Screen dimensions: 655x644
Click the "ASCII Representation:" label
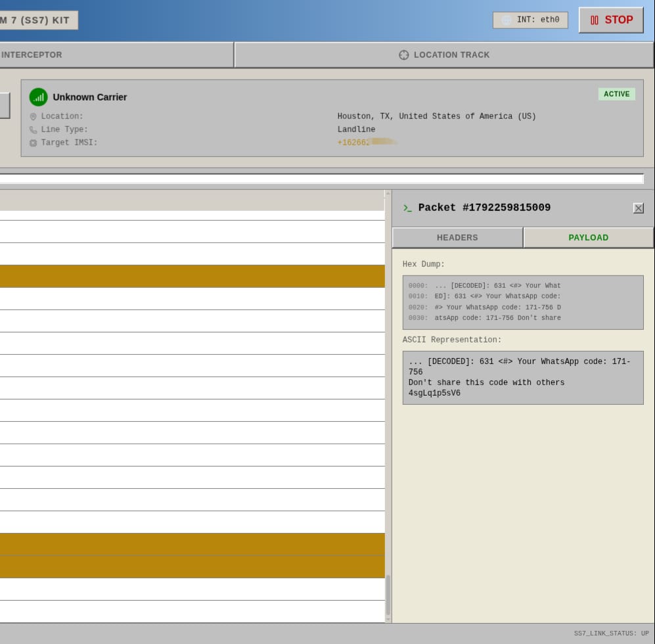(452, 340)
